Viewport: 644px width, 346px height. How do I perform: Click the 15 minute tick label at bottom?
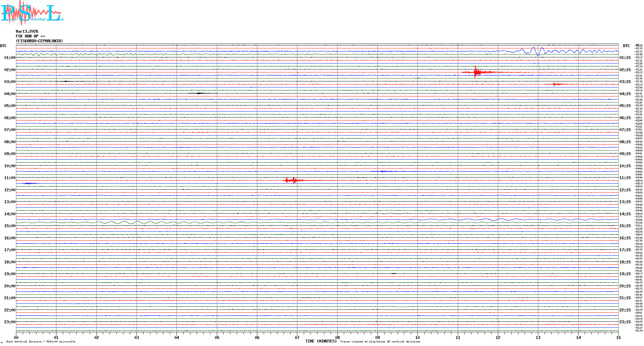point(618,337)
